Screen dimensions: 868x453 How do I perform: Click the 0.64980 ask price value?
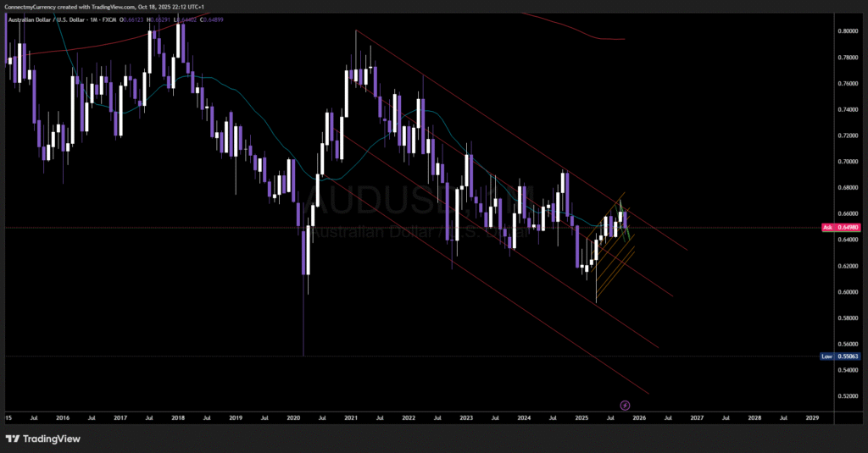pyautogui.click(x=849, y=227)
